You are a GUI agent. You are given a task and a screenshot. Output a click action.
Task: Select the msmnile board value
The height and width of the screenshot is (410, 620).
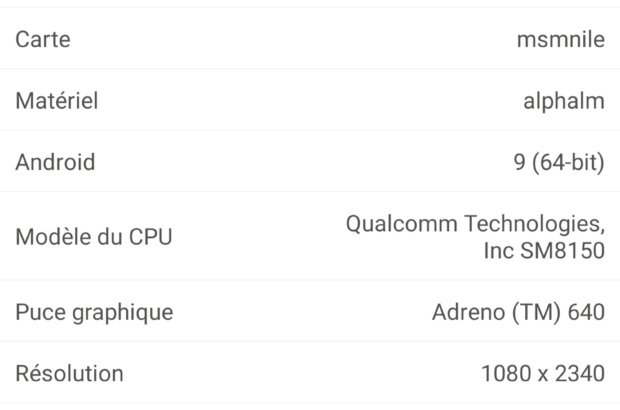[561, 39]
